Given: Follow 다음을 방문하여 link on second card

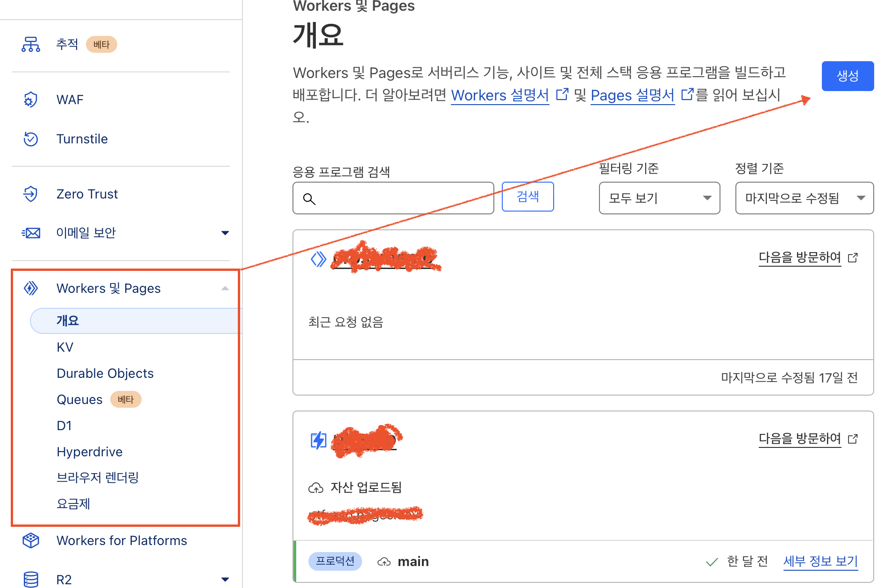Looking at the screenshot, I should click(800, 439).
